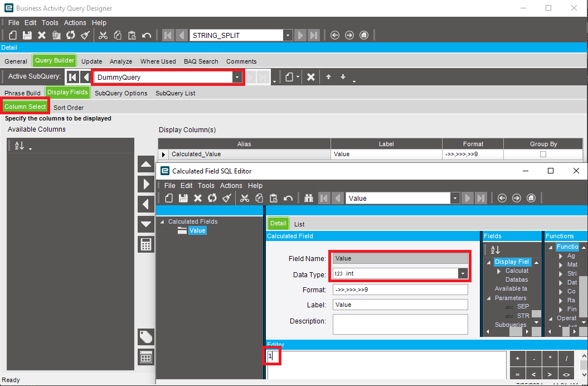Viewport: 588px width, 386px height.
Task: Click binoculars search in Calculated Field editor
Action: pyautogui.click(x=309, y=198)
